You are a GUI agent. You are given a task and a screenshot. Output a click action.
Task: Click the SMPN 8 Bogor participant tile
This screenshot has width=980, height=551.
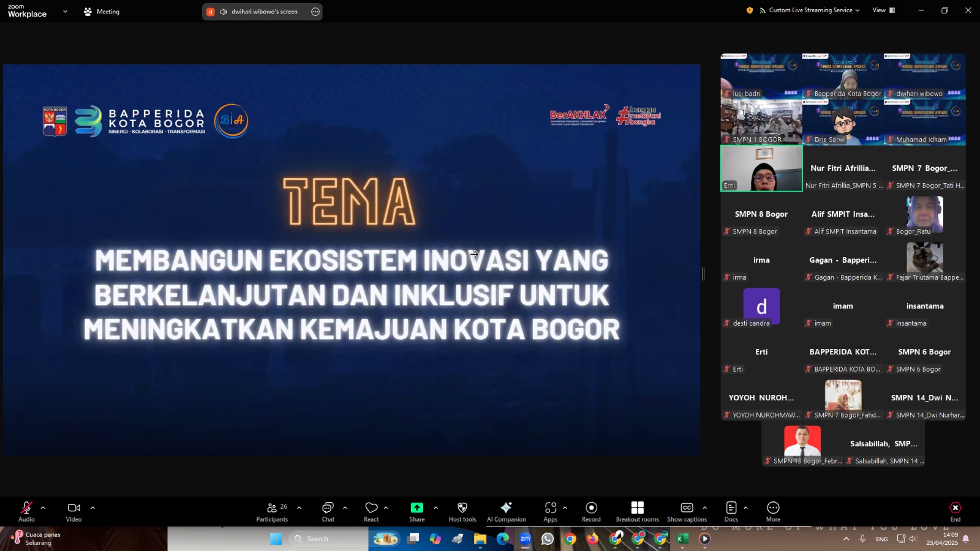(x=761, y=214)
